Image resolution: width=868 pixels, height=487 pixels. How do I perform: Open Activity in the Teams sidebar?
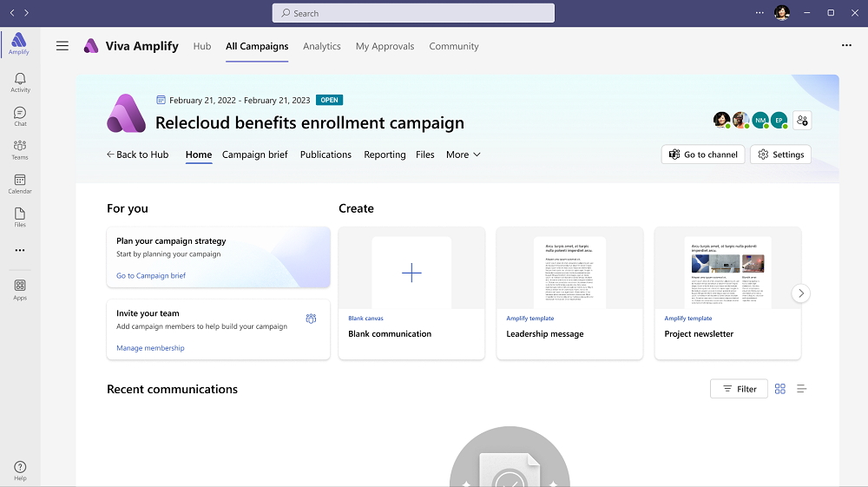pyautogui.click(x=20, y=82)
